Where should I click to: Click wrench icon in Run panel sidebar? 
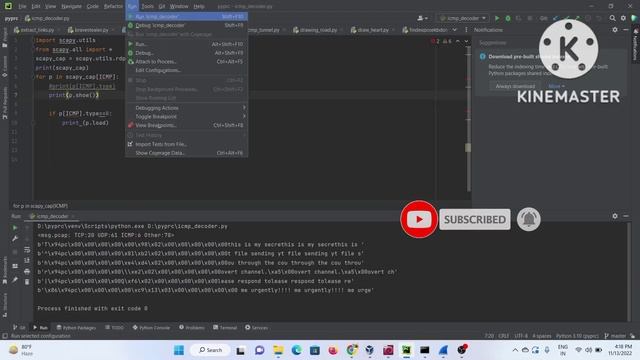click(15, 238)
